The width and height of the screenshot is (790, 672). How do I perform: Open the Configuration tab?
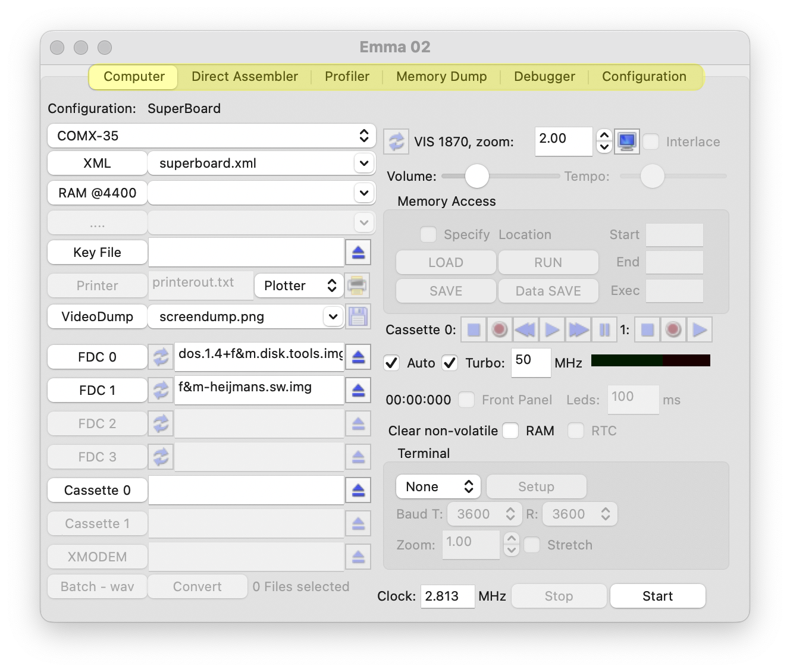point(644,77)
